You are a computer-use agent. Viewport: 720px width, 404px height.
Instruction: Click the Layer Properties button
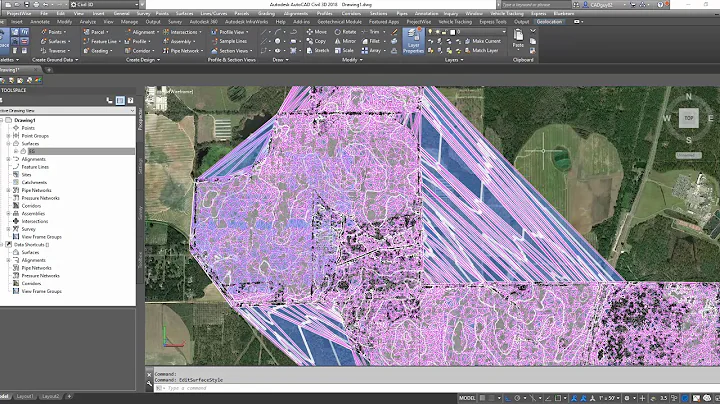pos(413,41)
